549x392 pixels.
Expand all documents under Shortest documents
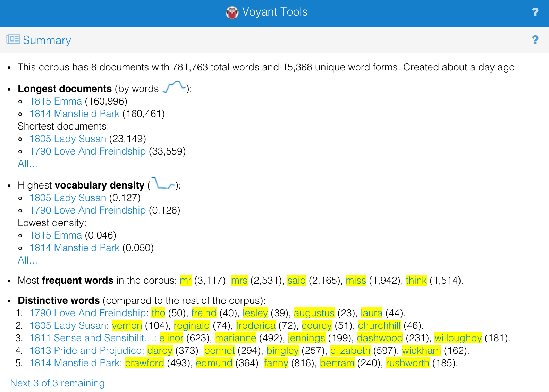(28, 164)
